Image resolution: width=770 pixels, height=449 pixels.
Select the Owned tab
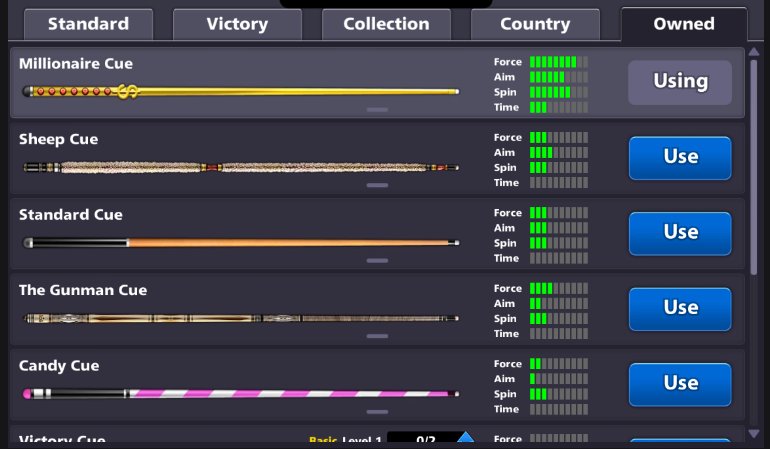coord(684,24)
